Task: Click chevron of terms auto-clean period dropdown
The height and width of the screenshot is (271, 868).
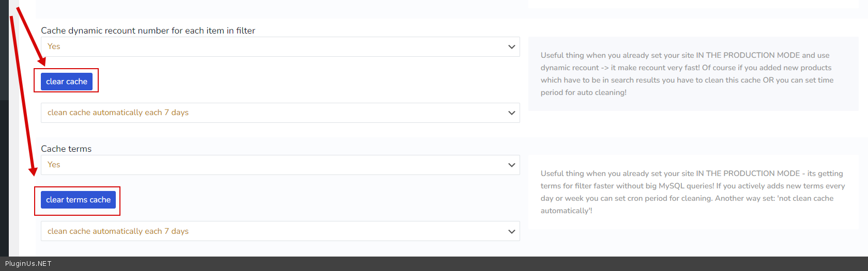Action: (511, 232)
